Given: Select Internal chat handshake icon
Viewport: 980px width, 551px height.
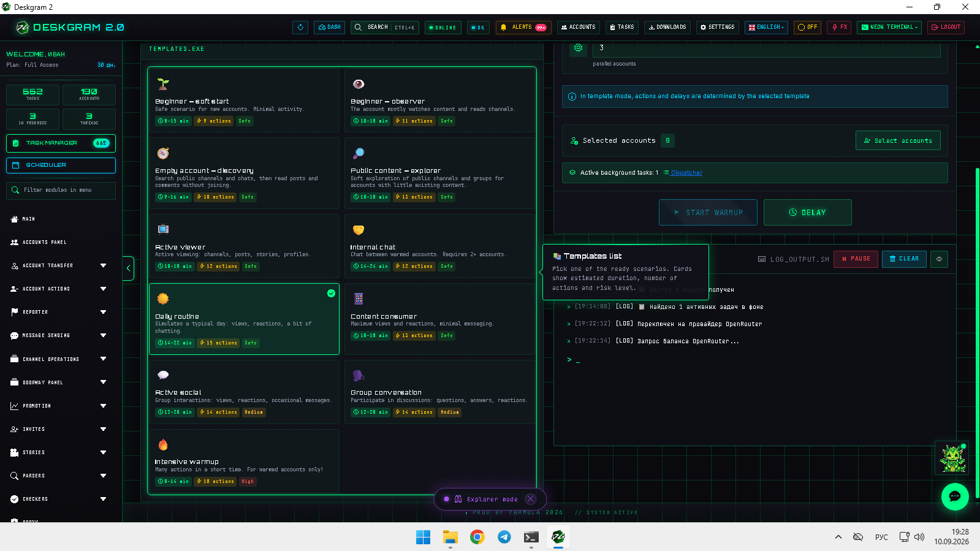Looking at the screenshot, I should 359,230.
